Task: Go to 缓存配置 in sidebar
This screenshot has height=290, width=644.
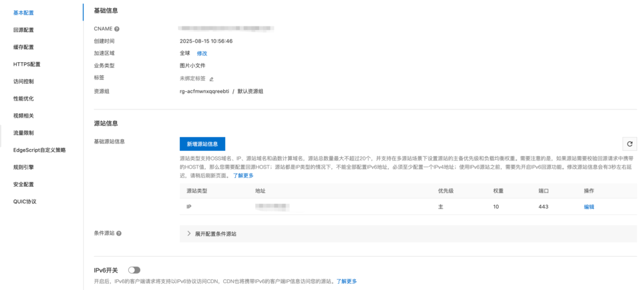Action: [x=23, y=47]
